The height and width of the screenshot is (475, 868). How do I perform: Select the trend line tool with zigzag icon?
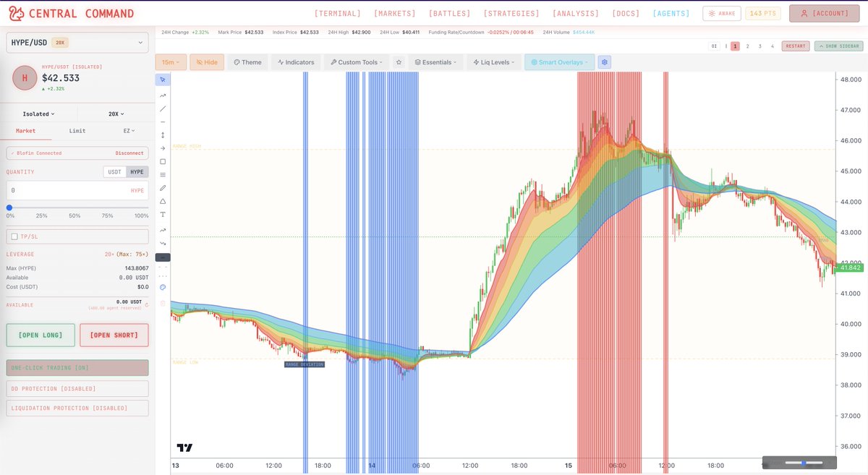pyautogui.click(x=163, y=95)
